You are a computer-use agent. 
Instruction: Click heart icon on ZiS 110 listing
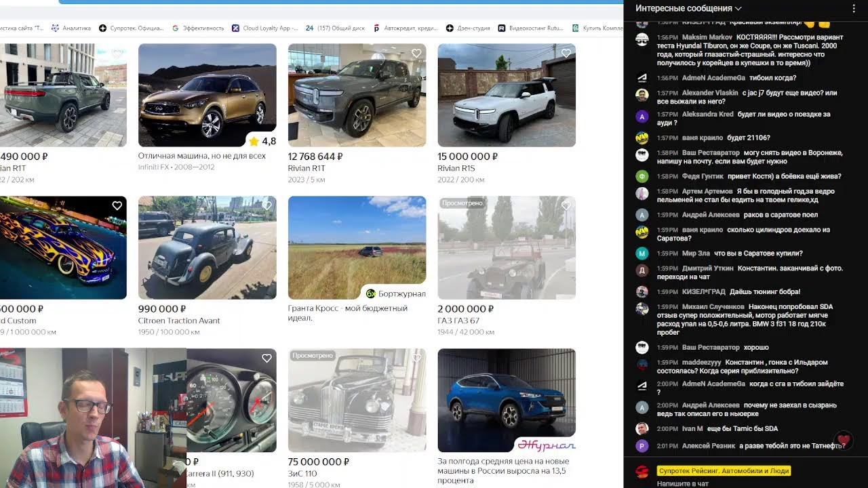pyautogui.click(x=416, y=359)
